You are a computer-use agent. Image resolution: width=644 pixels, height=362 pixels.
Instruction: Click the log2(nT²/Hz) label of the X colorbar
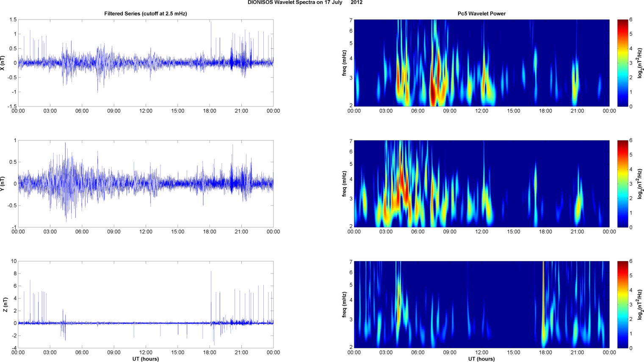pos(640,63)
